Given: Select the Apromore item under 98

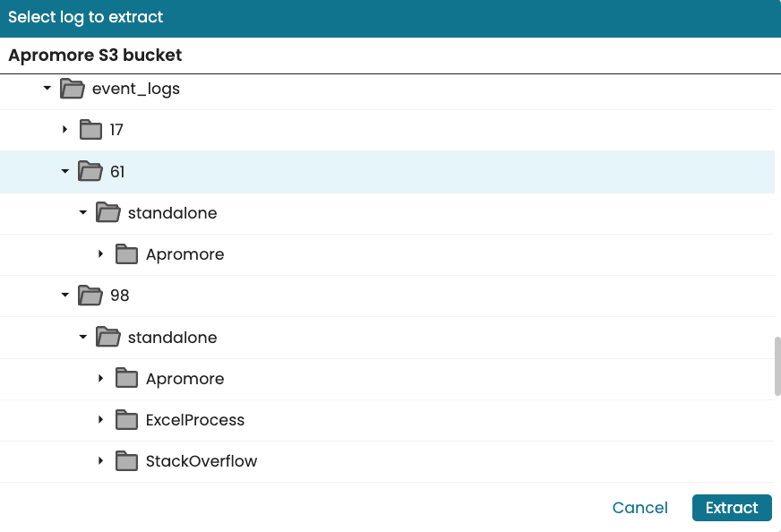Looking at the screenshot, I should pyautogui.click(x=185, y=379).
